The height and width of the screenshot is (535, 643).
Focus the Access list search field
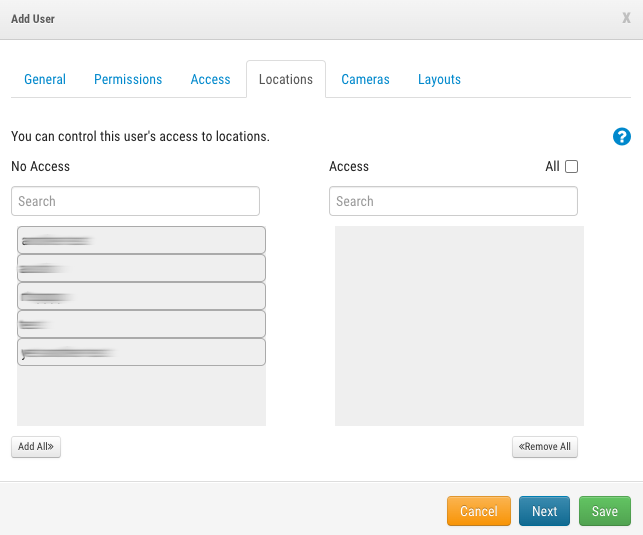coord(453,201)
